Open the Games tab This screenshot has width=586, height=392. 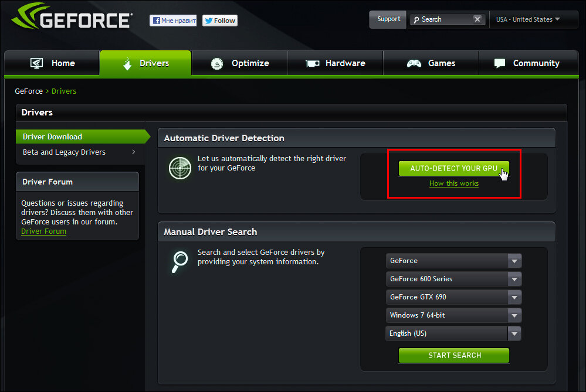(431, 63)
